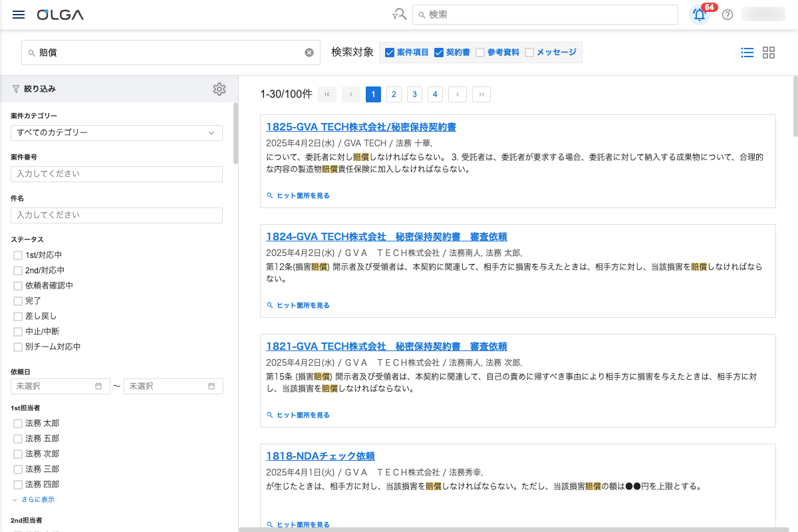Focus the top global 検索 field
Screen dimensions: 798x532
coord(545,15)
